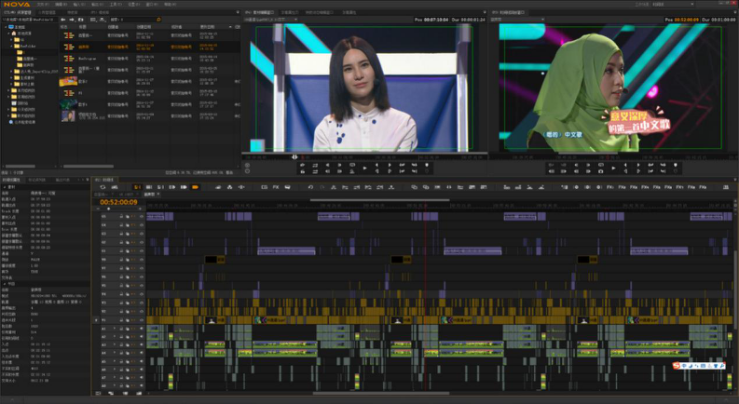This screenshot has width=739, height=404.
Task: Click the NOVA logo in the title bar
Action: point(15,4)
